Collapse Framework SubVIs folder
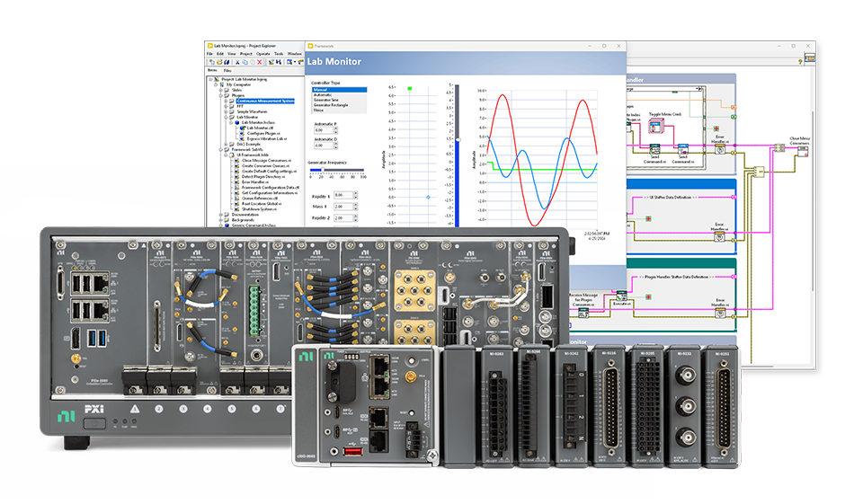The height and width of the screenshot is (504, 863). [221, 150]
